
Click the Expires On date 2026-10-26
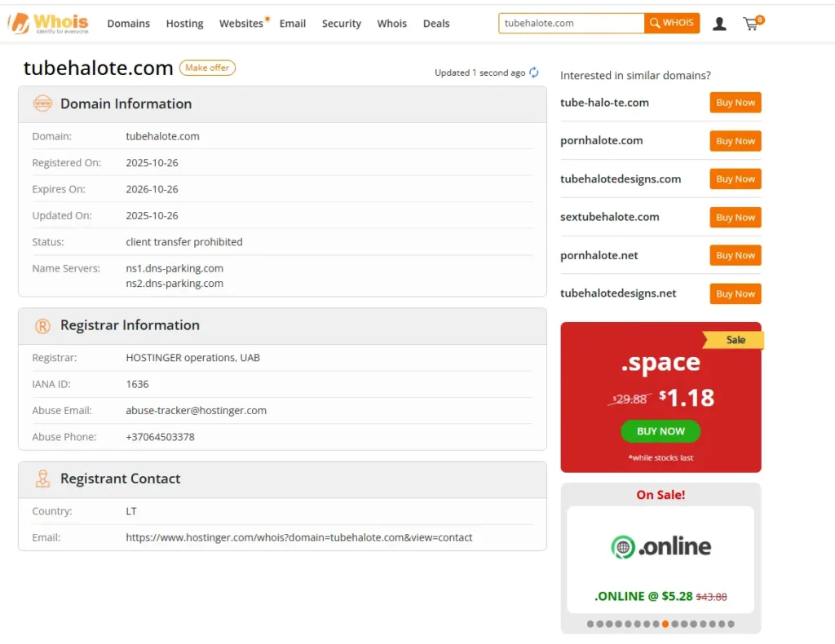click(x=152, y=189)
